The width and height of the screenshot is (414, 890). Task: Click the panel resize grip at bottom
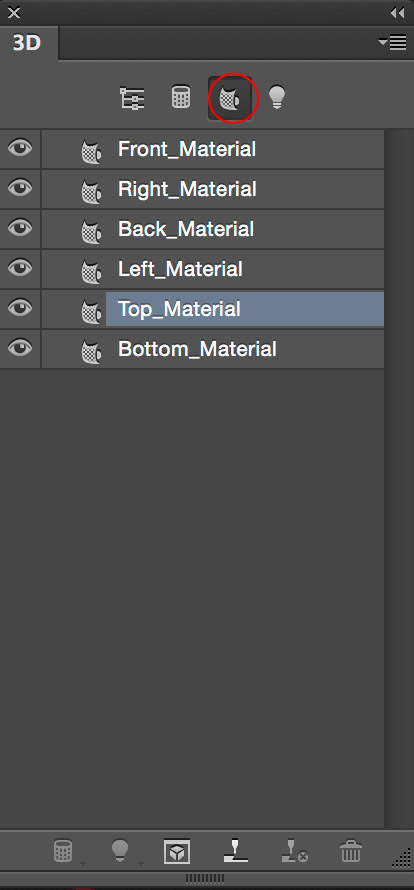point(205,879)
